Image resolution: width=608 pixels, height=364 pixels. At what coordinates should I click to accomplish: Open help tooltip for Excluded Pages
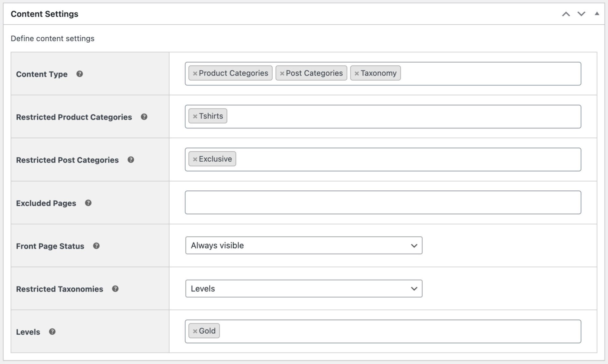click(89, 203)
